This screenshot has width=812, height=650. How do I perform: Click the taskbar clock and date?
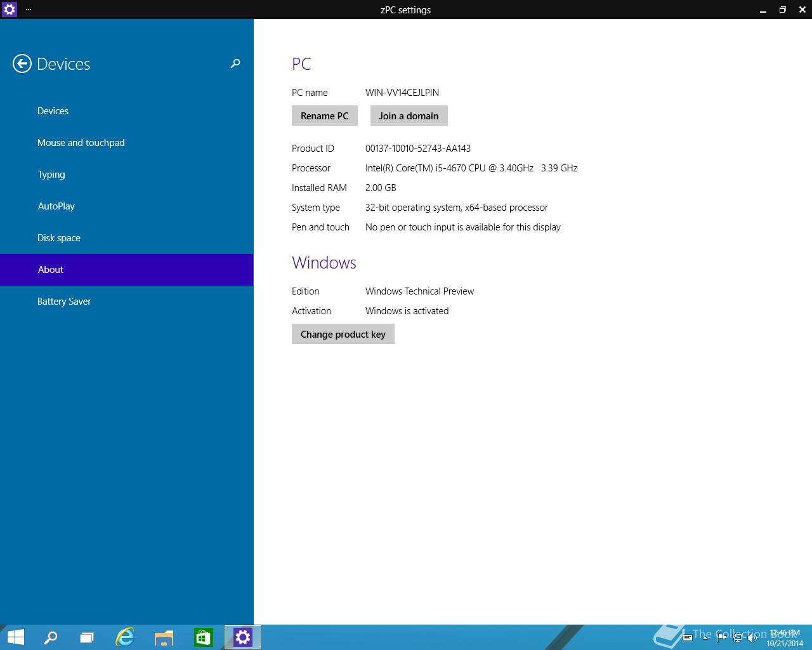tap(785, 638)
